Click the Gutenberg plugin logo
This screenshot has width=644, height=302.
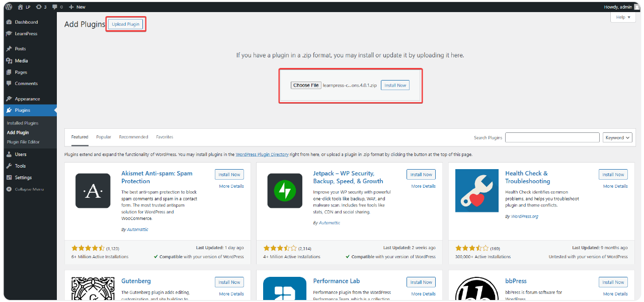93,288
